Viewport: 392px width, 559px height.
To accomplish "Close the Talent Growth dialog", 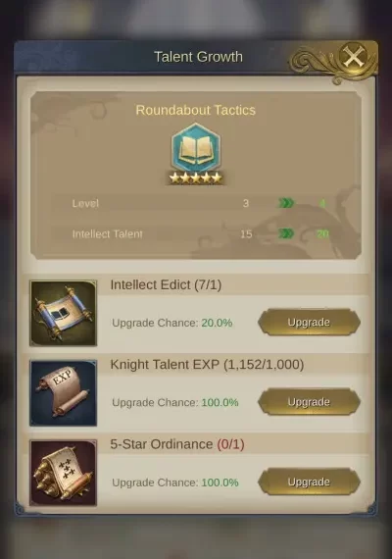I will pyautogui.click(x=353, y=57).
